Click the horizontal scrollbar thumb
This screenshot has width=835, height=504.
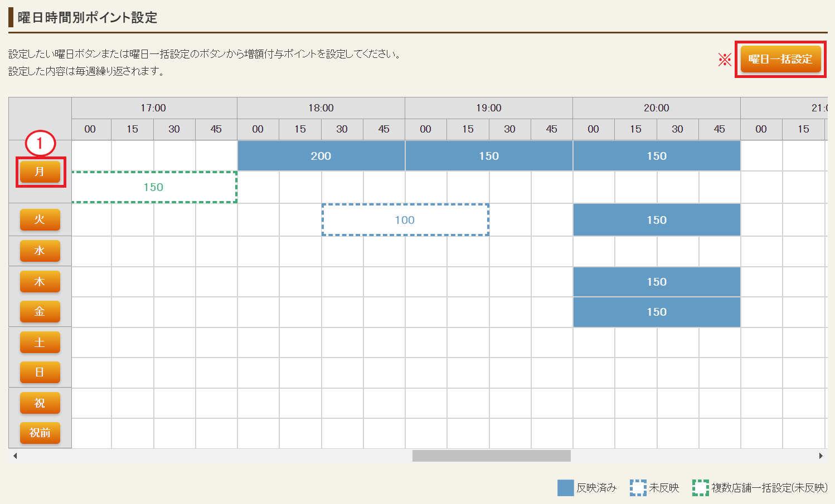(x=492, y=456)
